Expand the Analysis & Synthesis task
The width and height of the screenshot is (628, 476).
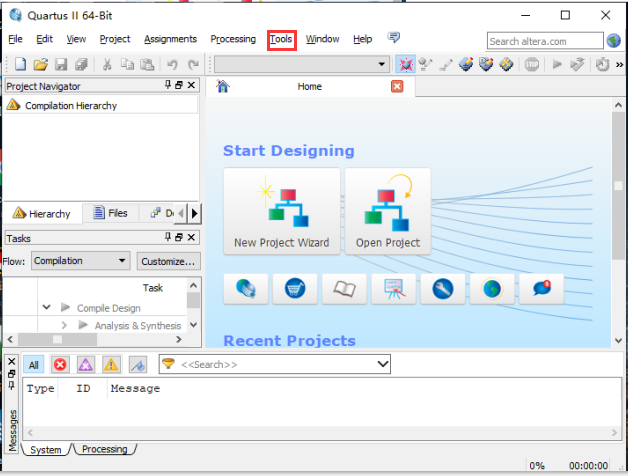point(65,325)
